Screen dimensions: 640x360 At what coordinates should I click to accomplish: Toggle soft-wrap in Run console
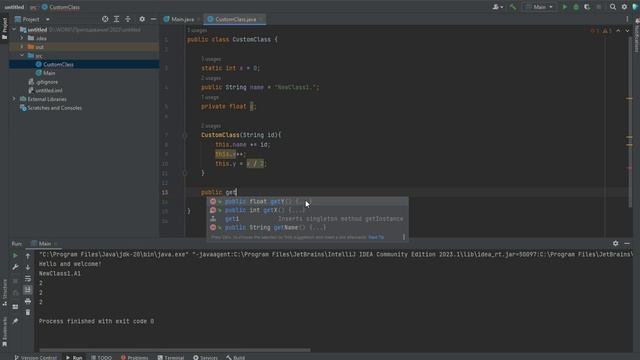(x=28, y=279)
